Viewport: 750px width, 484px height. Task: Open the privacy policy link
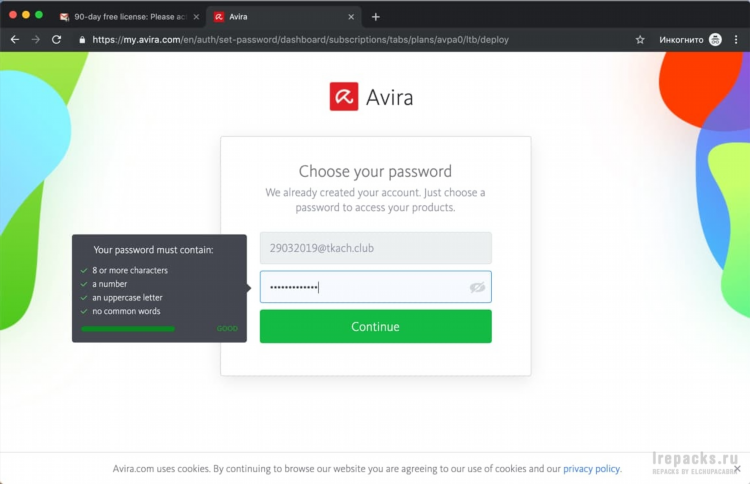pyautogui.click(x=592, y=469)
